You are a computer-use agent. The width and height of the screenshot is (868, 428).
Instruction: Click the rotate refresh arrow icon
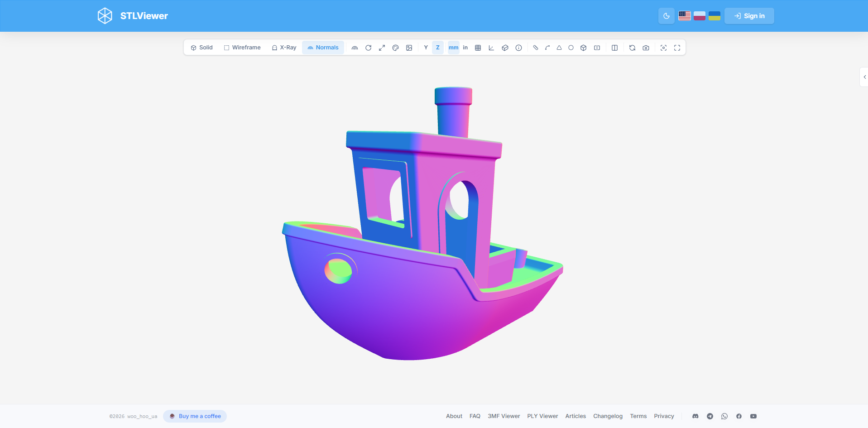coord(368,48)
